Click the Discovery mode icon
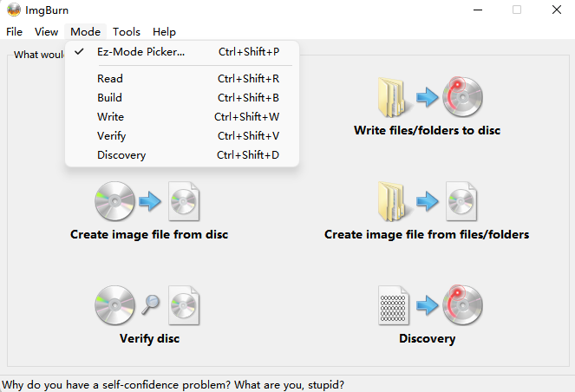 click(x=427, y=305)
